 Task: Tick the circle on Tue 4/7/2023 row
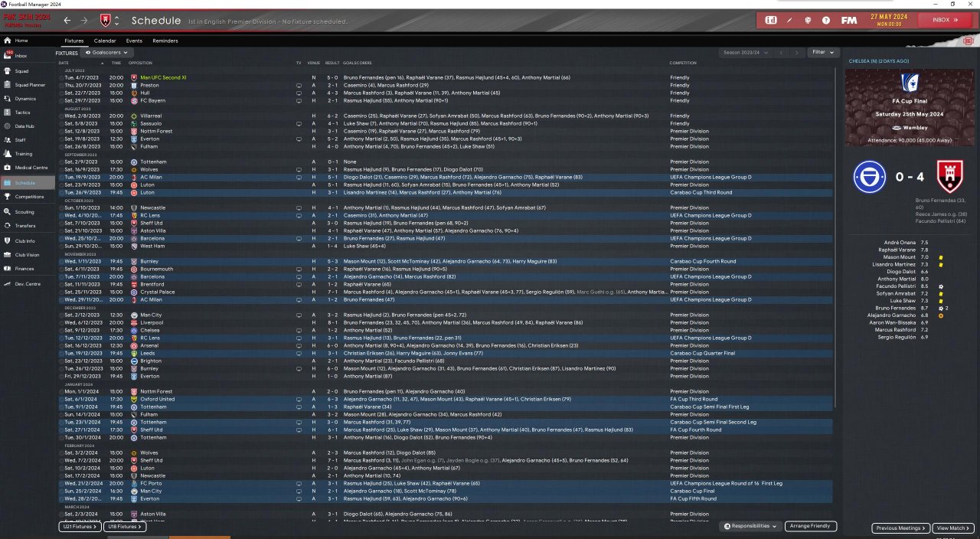pos(61,77)
